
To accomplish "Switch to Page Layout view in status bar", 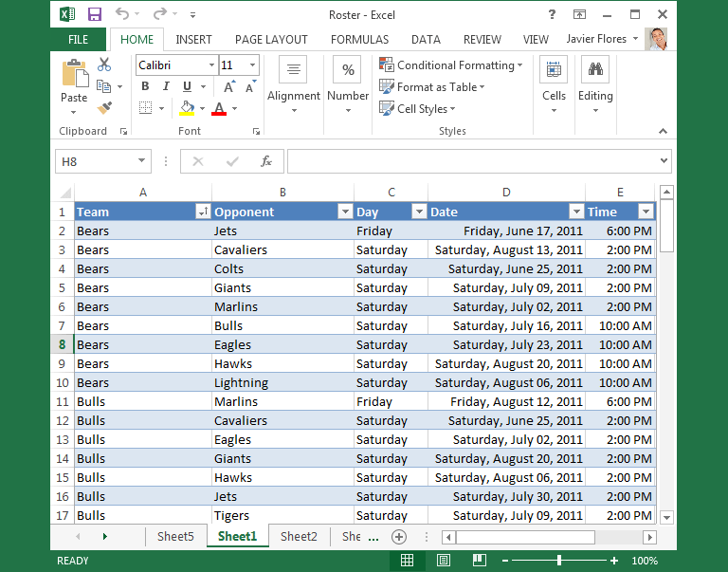I will tap(444, 561).
